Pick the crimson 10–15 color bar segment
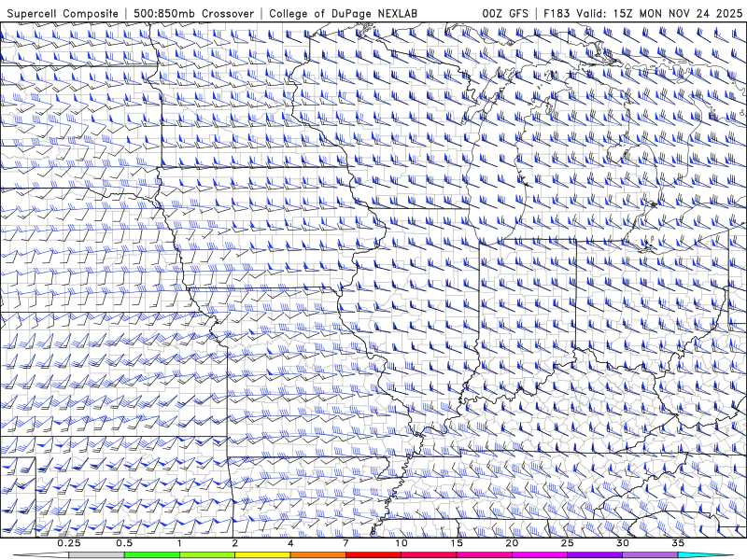 [429, 555]
